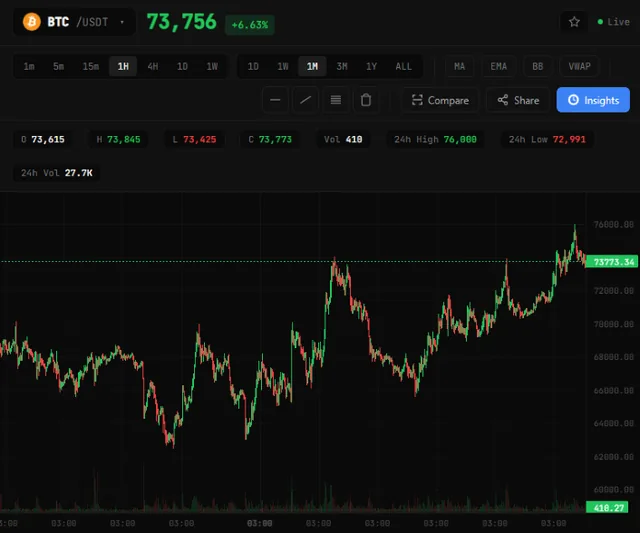Select the trend line drawing tool
The width and height of the screenshot is (640, 533).
pyautogui.click(x=305, y=100)
